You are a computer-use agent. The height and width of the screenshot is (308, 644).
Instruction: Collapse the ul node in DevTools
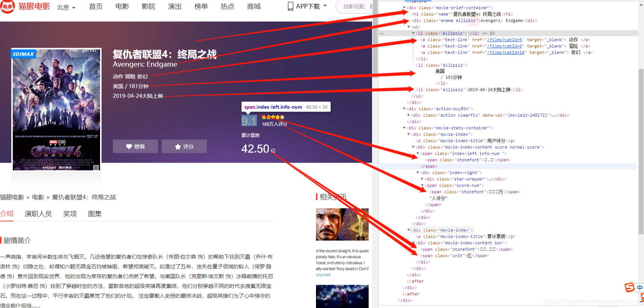pyautogui.click(x=409, y=27)
